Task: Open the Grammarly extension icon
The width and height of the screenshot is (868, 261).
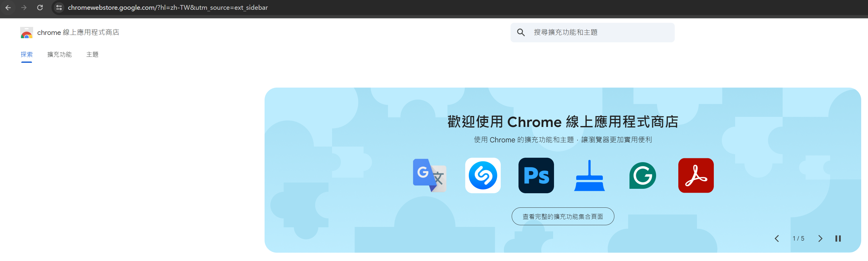Action: pyautogui.click(x=642, y=175)
